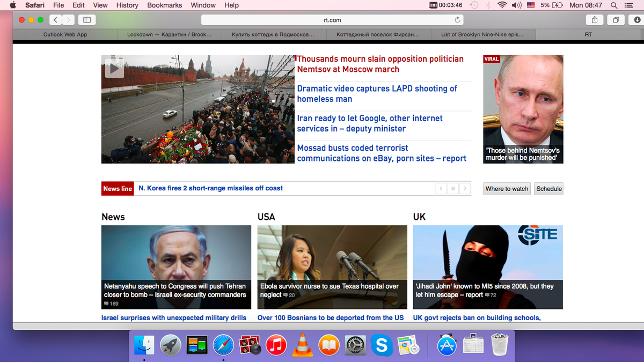The width and height of the screenshot is (644, 362).
Task: Show next news line item
Action: 465,188
